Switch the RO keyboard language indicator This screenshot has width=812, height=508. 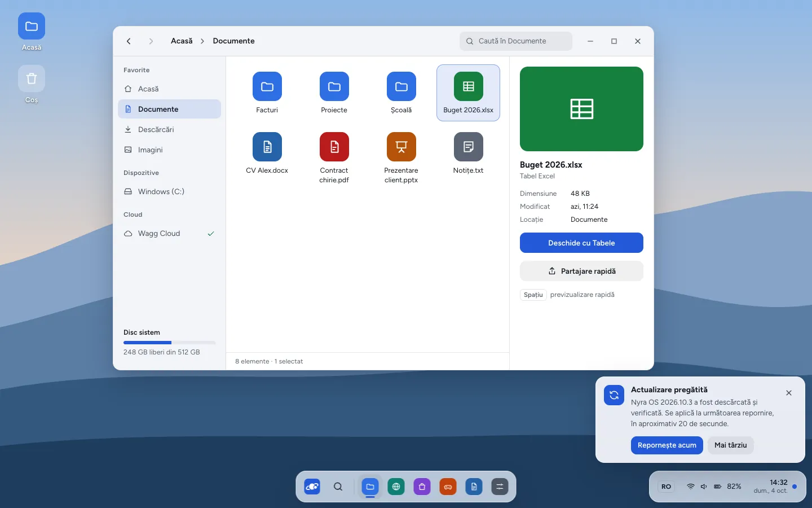[x=667, y=487]
